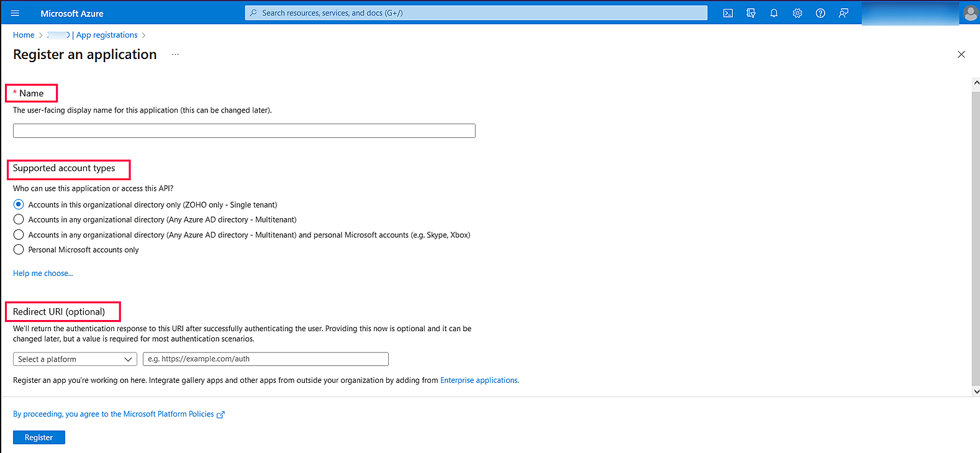
Task: Select Personal Microsoft accounts only
Action: pos(19,250)
